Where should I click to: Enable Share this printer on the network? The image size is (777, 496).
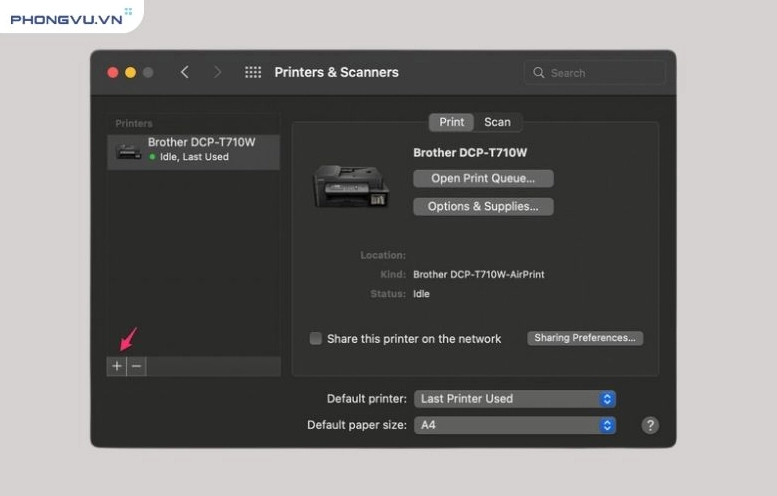click(x=316, y=339)
